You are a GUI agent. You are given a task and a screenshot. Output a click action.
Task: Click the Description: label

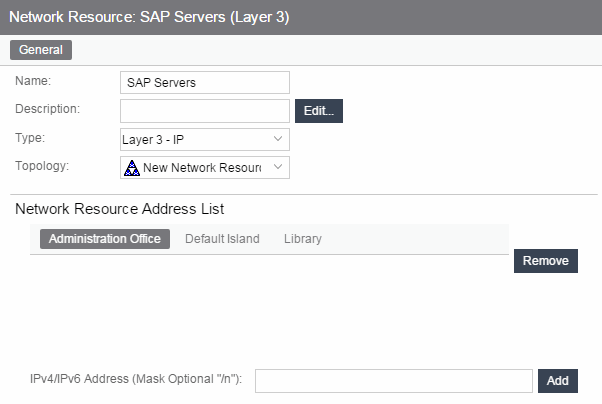(48, 109)
